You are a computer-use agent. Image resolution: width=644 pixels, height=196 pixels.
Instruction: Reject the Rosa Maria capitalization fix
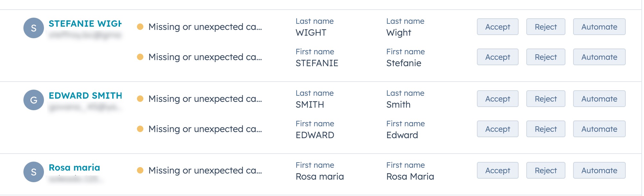pos(546,170)
